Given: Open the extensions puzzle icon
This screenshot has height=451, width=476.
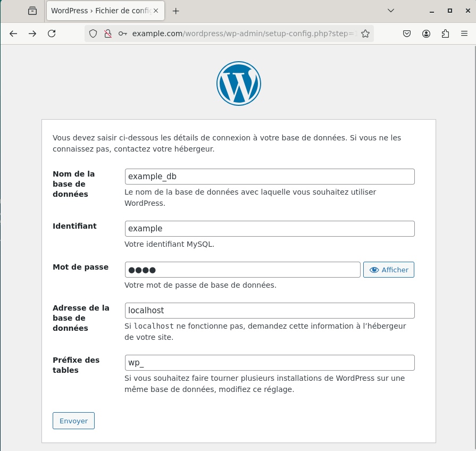Looking at the screenshot, I should [445, 34].
